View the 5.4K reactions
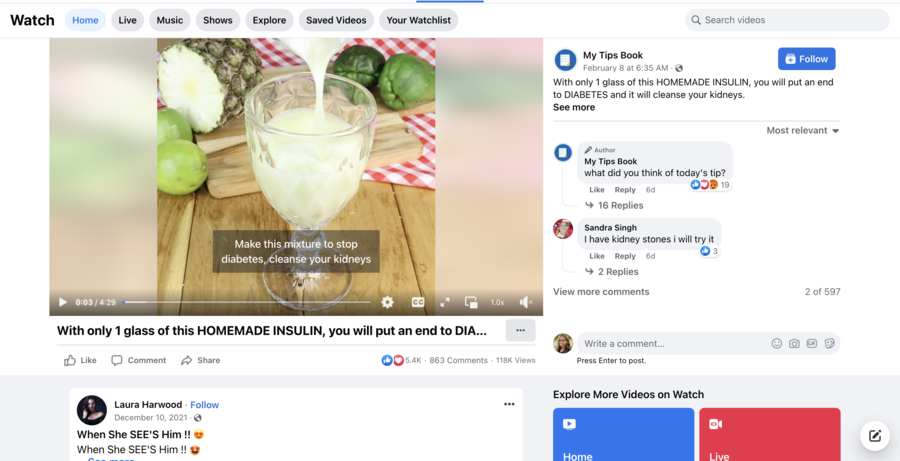This screenshot has height=461, width=900. point(401,361)
